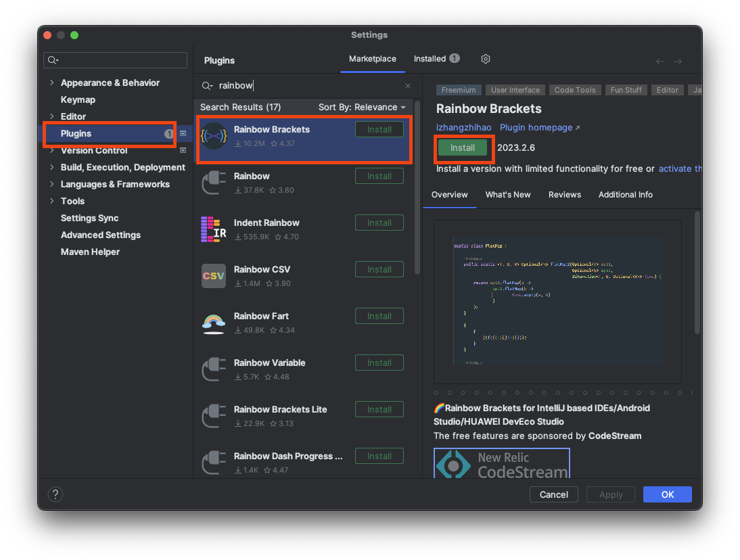Open the What's New tab
This screenshot has height=560, width=740.
tap(508, 195)
